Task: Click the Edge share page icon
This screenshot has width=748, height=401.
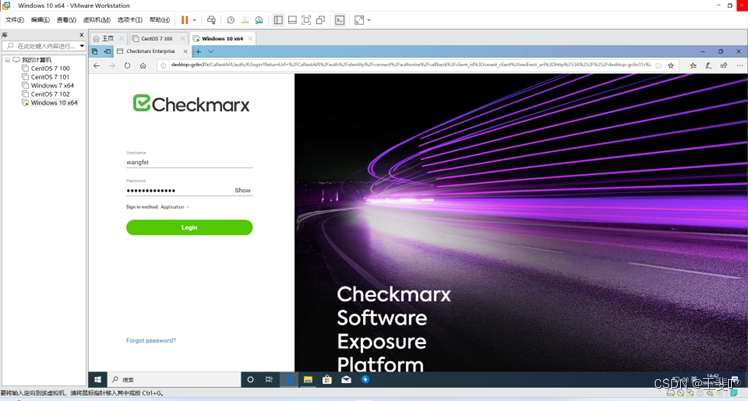Action: click(x=724, y=66)
